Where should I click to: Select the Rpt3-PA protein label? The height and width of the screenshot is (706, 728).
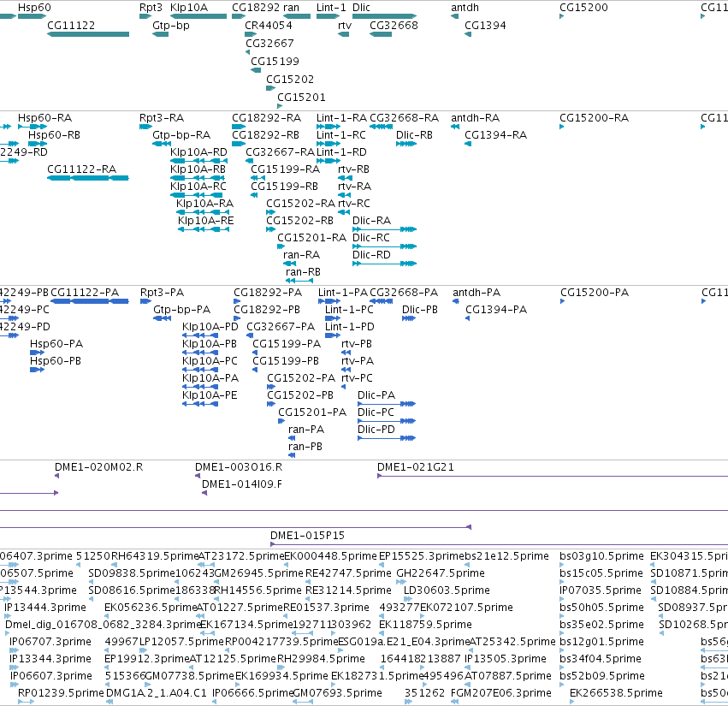[162, 292]
